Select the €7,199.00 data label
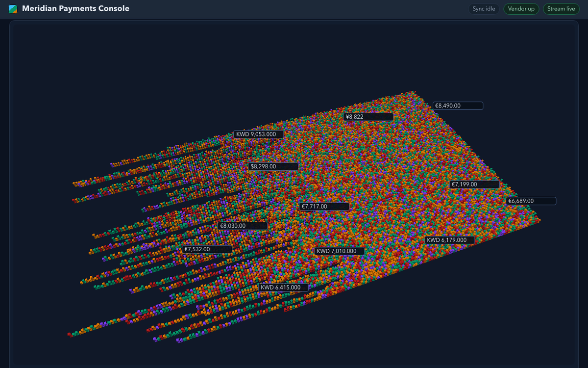The height and width of the screenshot is (368, 588). (475, 184)
